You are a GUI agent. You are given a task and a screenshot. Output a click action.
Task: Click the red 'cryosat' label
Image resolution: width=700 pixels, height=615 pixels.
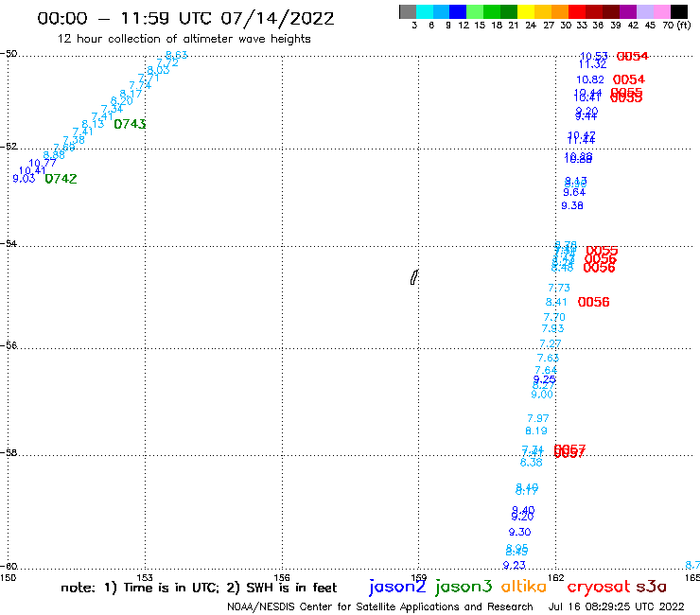[599, 587]
